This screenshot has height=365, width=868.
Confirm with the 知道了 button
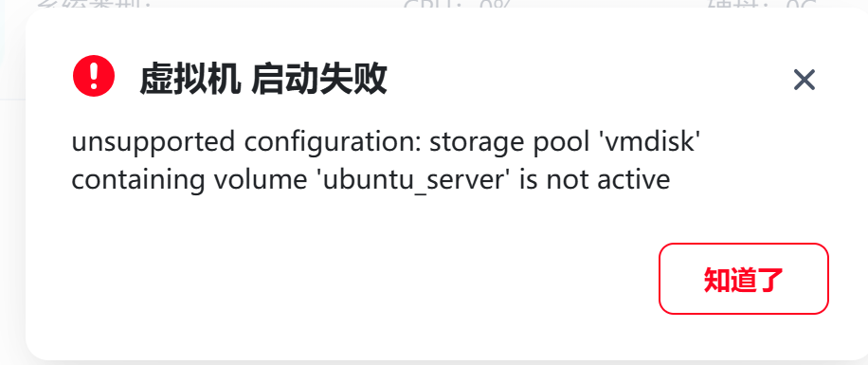click(x=744, y=279)
